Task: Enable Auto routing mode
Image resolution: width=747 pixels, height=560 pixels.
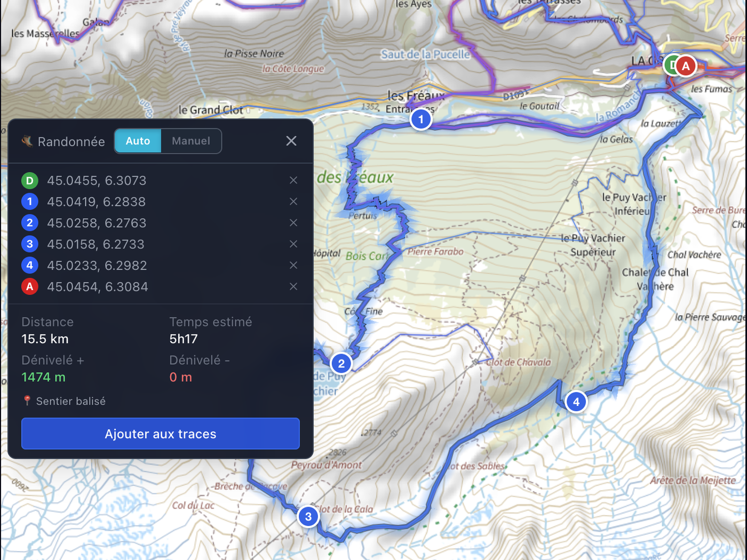Action: pyautogui.click(x=138, y=141)
